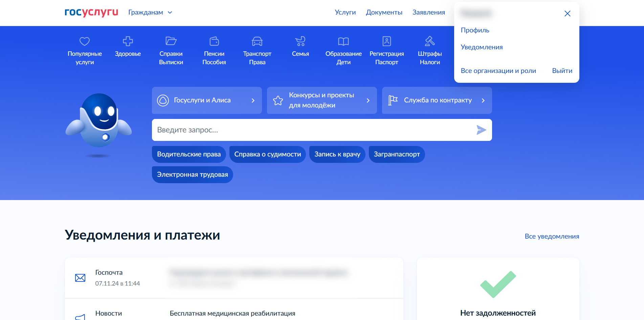
Task: Select the Загранпаспорт quick suggestion chip
Action: [397, 154]
